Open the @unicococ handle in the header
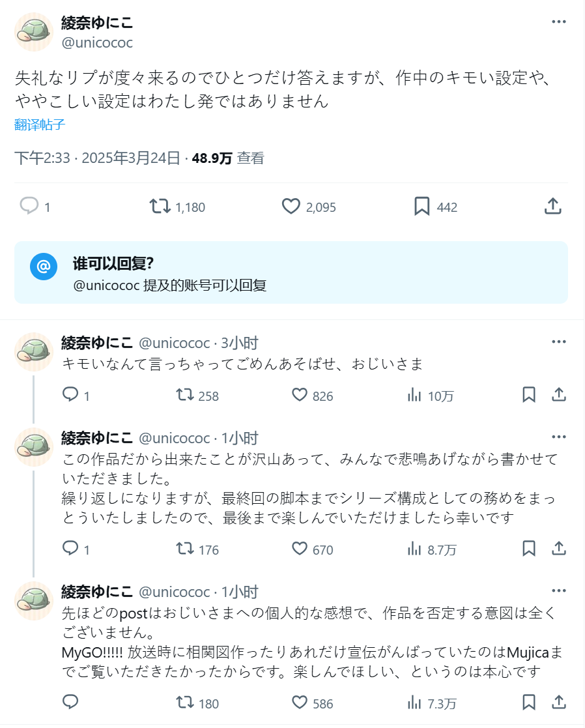 tap(97, 43)
